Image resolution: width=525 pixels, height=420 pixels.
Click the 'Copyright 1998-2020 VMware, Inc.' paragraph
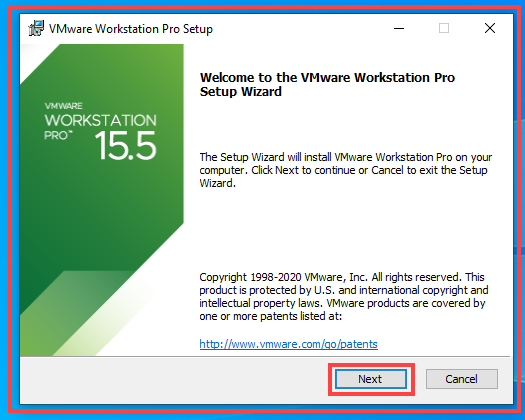coord(344,296)
